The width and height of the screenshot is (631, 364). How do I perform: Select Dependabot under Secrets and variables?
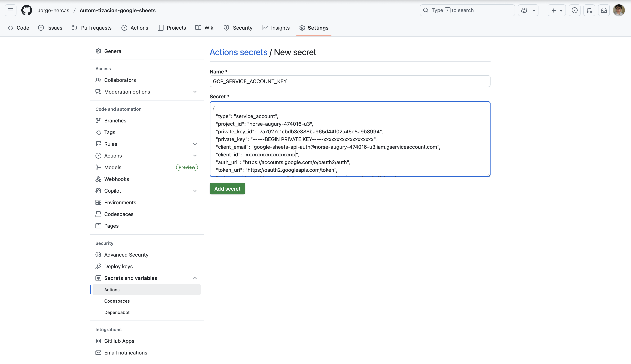(x=117, y=312)
